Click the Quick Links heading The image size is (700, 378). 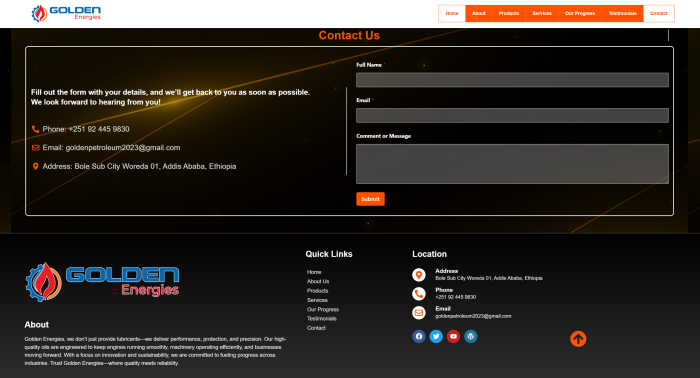[329, 254]
